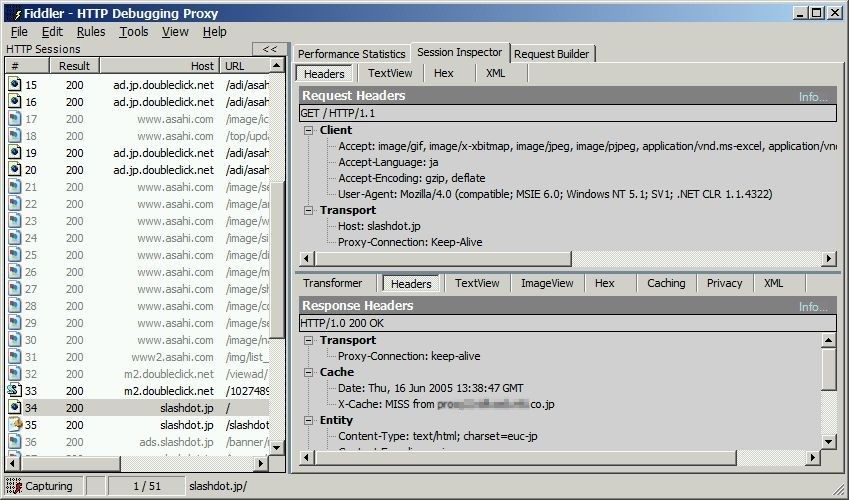Click the image icon of session 24
The width and height of the screenshot is (849, 500).
15,237
